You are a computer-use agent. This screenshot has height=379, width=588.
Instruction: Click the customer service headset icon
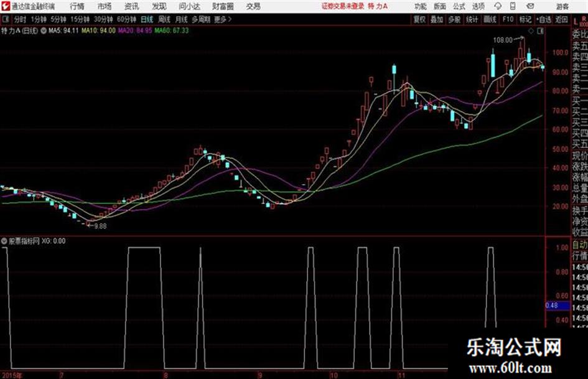(x=498, y=6)
